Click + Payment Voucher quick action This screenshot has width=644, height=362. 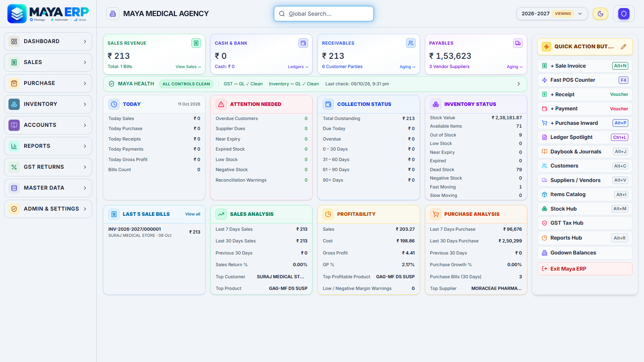[585, 109]
